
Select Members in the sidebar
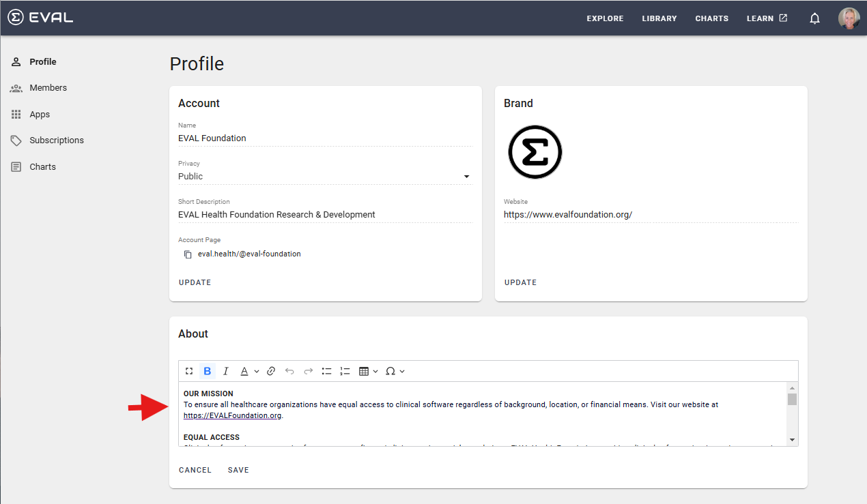pyautogui.click(x=48, y=88)
